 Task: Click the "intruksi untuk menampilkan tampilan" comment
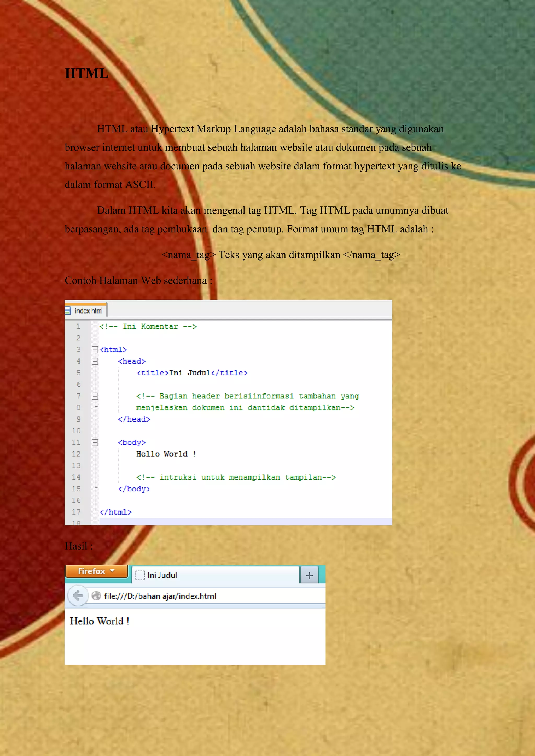click(236, 477)
